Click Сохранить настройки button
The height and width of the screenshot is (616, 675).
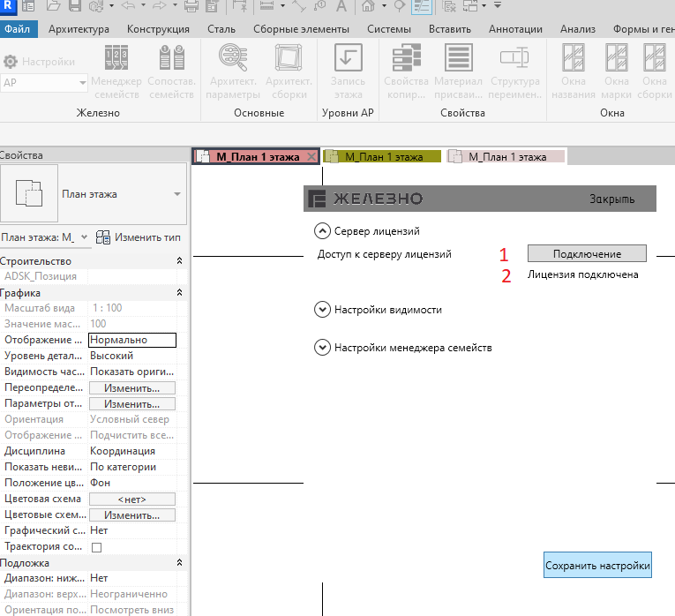(x=597, y=565)
